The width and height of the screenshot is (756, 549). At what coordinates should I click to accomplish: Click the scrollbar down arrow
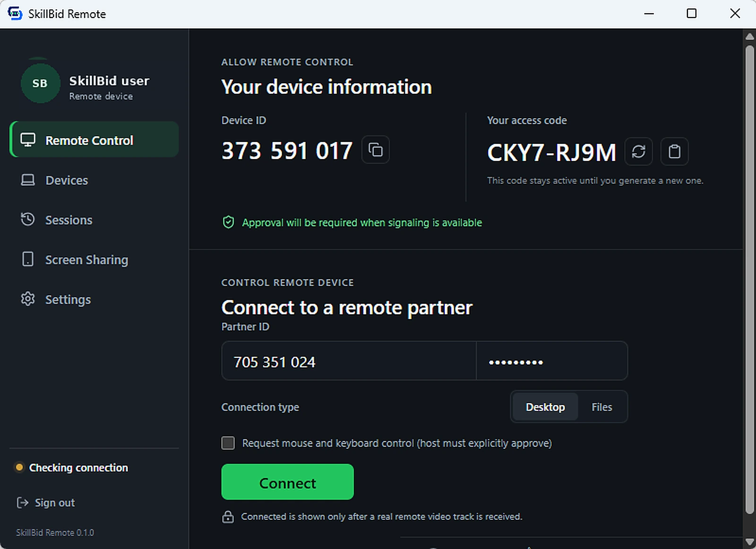click(749, 542)
